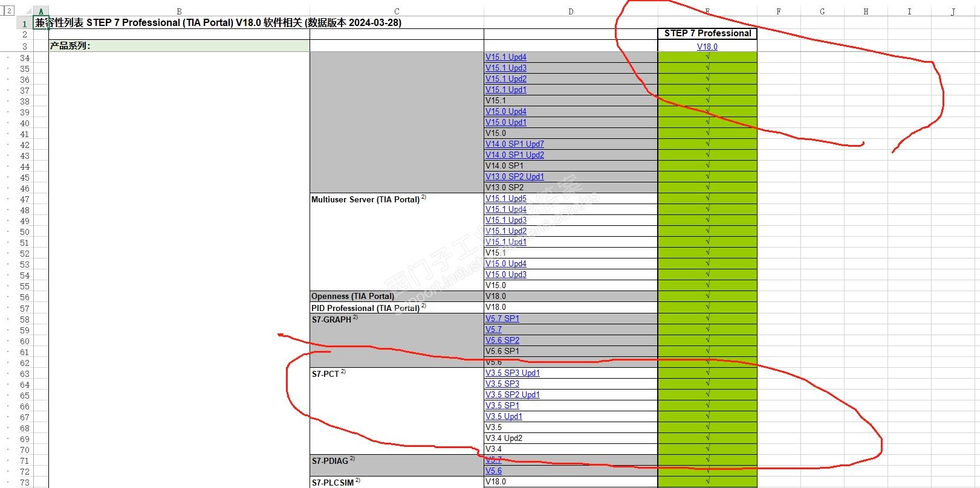Image resolution: width=980 pixels, height=488 pixels.
Task: Select the 'V13.0 SP2' cell in row 46
Action: tap(571, 188)
